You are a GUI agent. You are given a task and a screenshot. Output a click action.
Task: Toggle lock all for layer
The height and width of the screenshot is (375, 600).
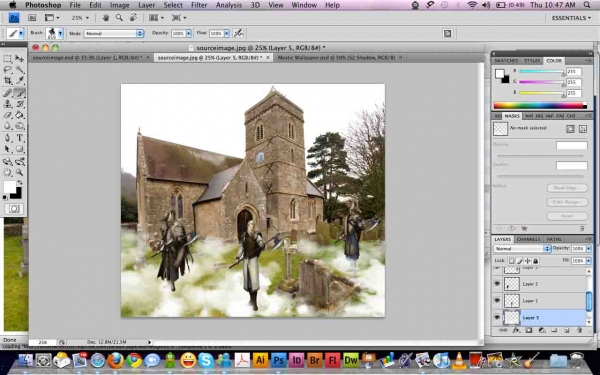pos(536,261)
